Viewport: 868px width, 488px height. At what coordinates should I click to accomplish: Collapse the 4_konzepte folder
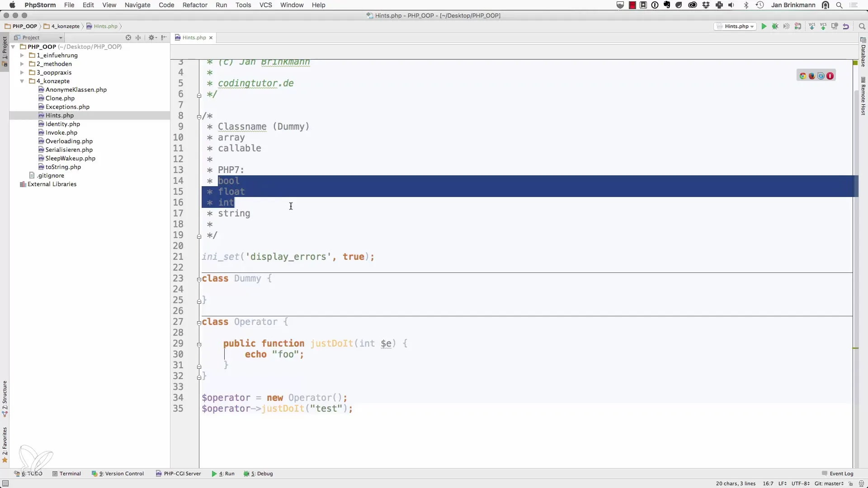point(22,81)
